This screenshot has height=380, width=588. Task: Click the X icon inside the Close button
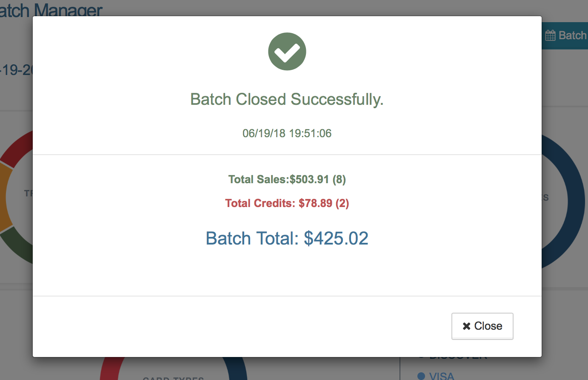coord(466,326)
